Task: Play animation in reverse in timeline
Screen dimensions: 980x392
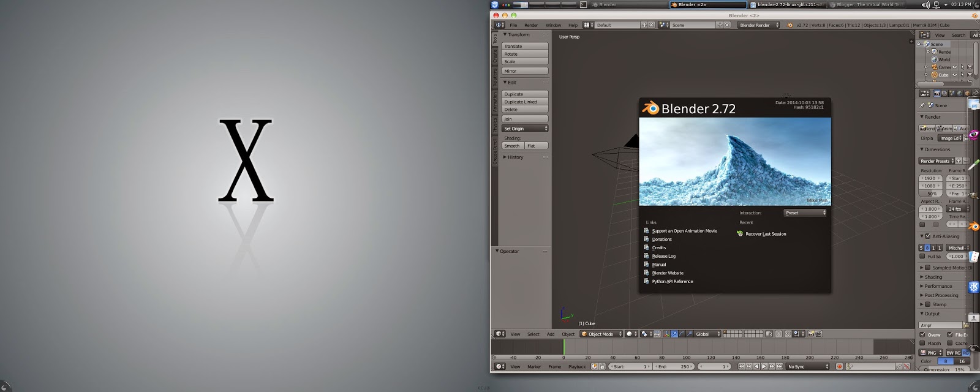Action: (756, 366)
